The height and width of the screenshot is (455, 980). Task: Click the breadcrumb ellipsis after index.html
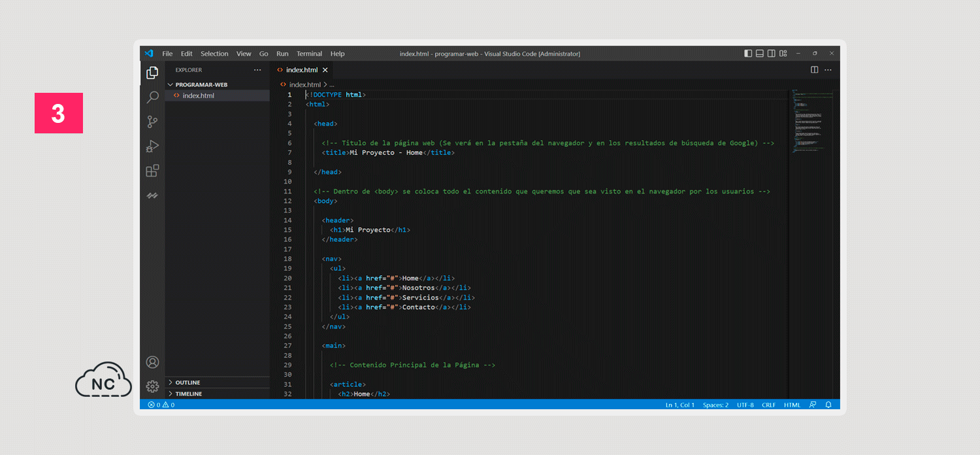[332, 84]
